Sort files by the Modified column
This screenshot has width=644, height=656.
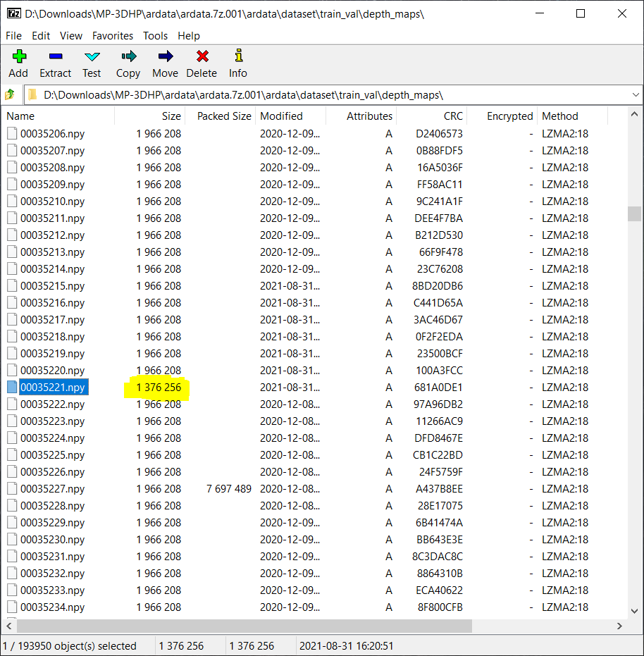click(x=281, y=116)
